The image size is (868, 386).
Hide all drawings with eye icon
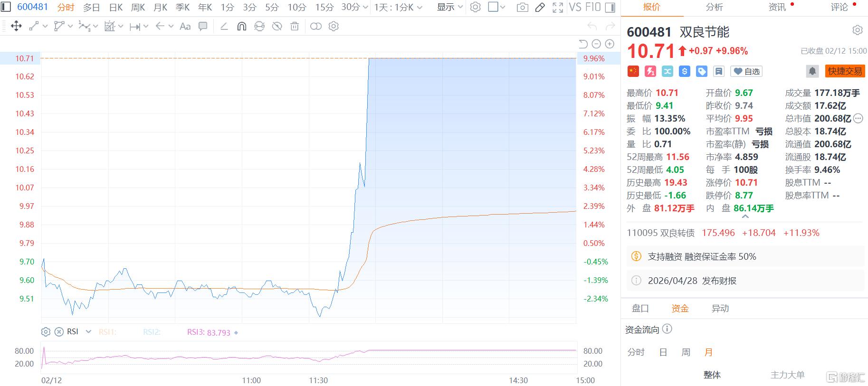(x=277, y=27)
